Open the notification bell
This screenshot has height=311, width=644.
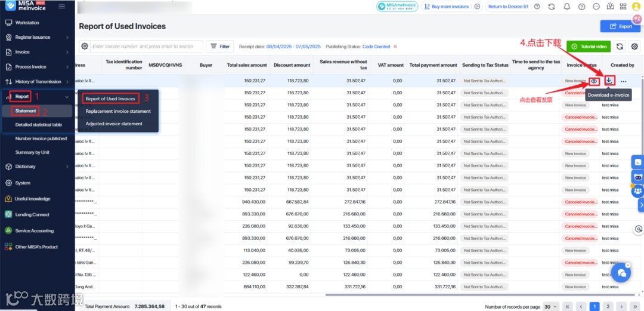point(567,7)
